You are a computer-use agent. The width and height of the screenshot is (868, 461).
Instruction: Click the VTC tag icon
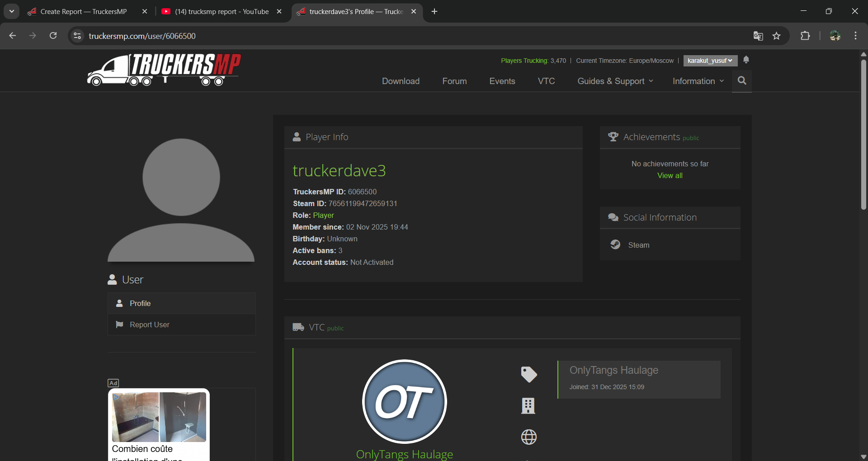(x=528, y=374)
